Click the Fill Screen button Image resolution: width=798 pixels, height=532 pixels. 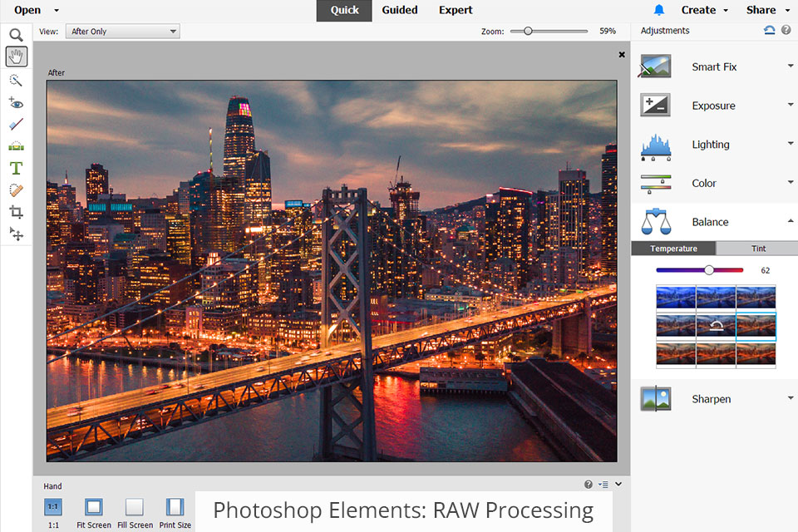tap(135, 513)
